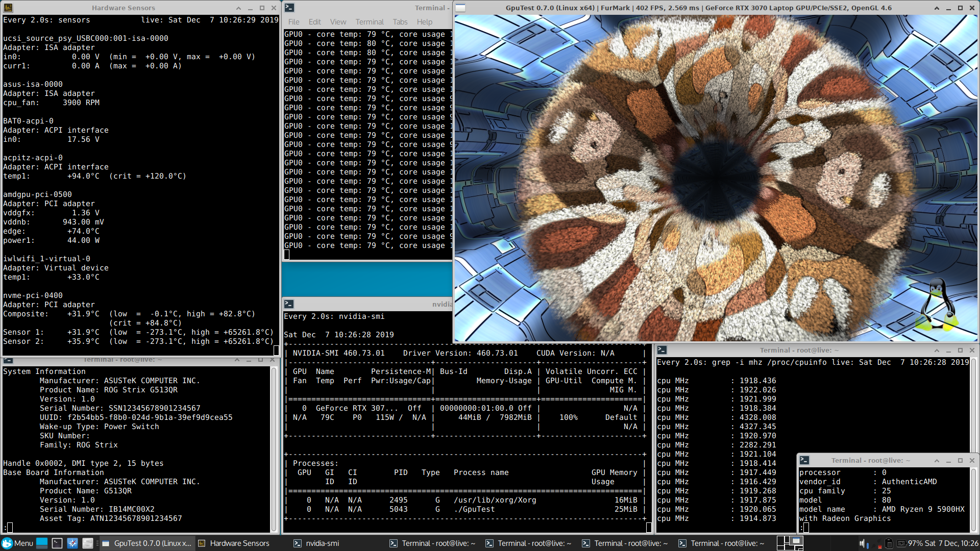The height and width of the screenshot is (551, 980).
Task: Roll up the cpuinfo terminal window
Action: coord(937,350)
